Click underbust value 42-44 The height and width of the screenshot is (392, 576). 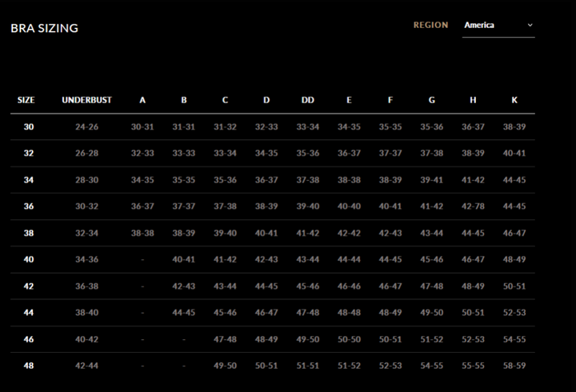[86, 366]
